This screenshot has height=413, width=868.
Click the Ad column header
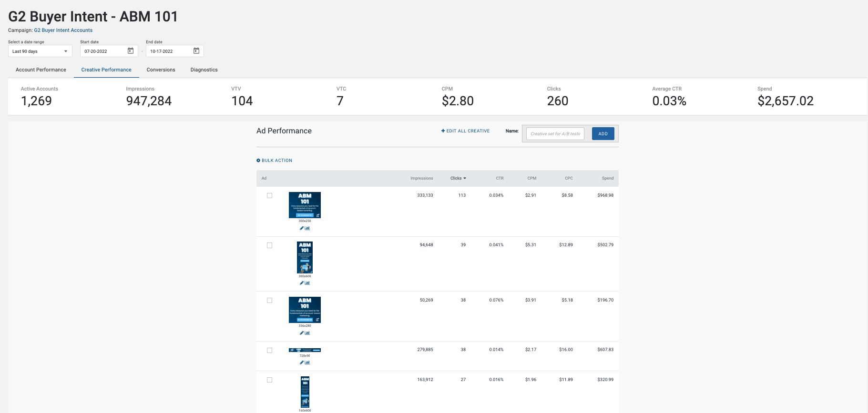click(264, 178)
